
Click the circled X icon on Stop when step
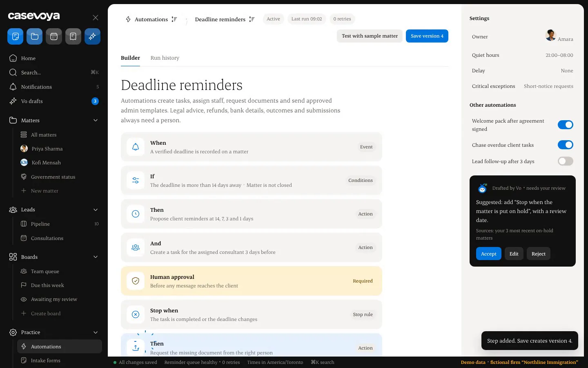(x=136, y=314)
